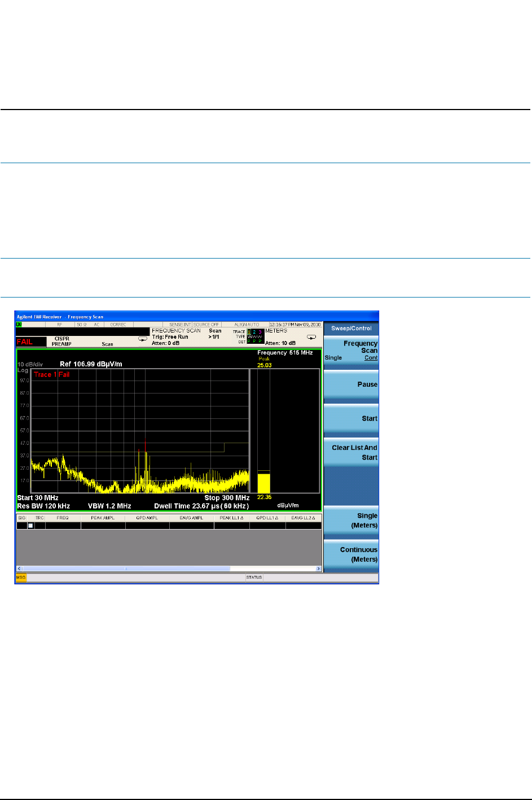Click the scan panel Atten: 0 dB readout
Image resolution: width=532 pixels, height=800 pixels.
click(165, 343)
